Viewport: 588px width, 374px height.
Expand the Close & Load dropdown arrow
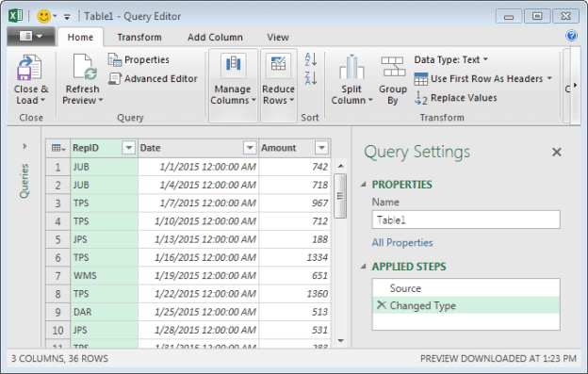(x=42, y=100)
